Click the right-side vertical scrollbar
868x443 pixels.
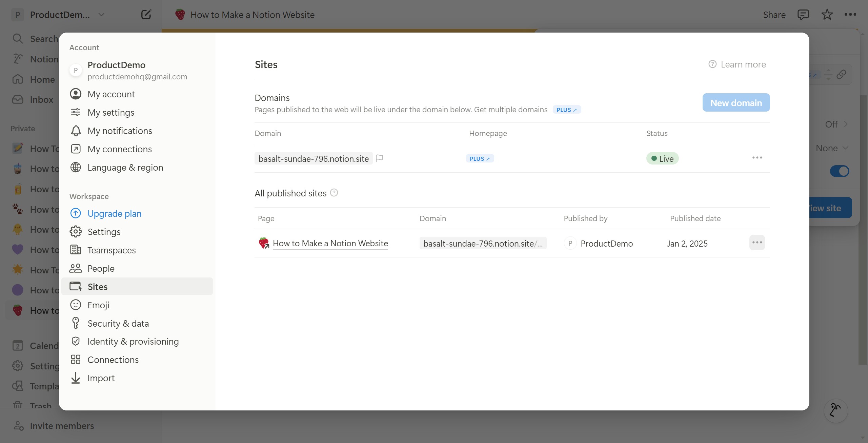click(863, 230)
